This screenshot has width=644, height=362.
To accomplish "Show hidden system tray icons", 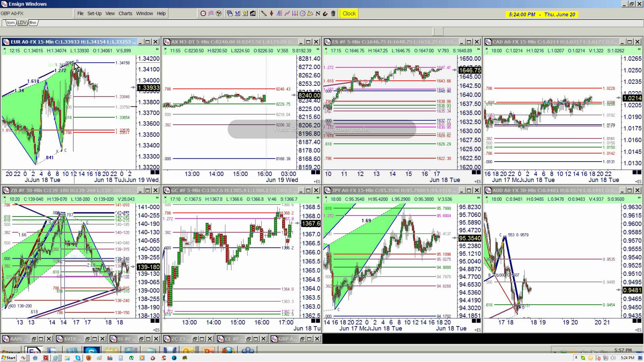I will 576,358.
